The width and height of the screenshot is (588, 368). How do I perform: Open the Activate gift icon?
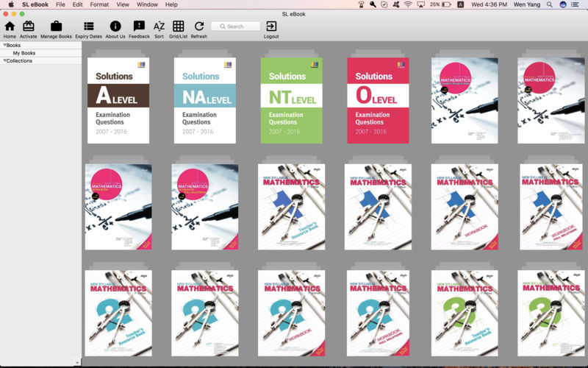[29, 29]
